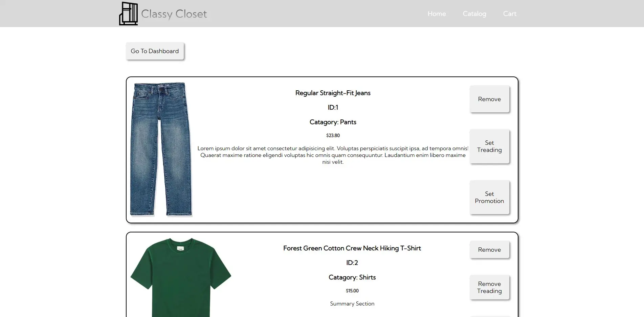Open the Home nav link
Viewport: 644px width, 317px height.
click(437, 14)
